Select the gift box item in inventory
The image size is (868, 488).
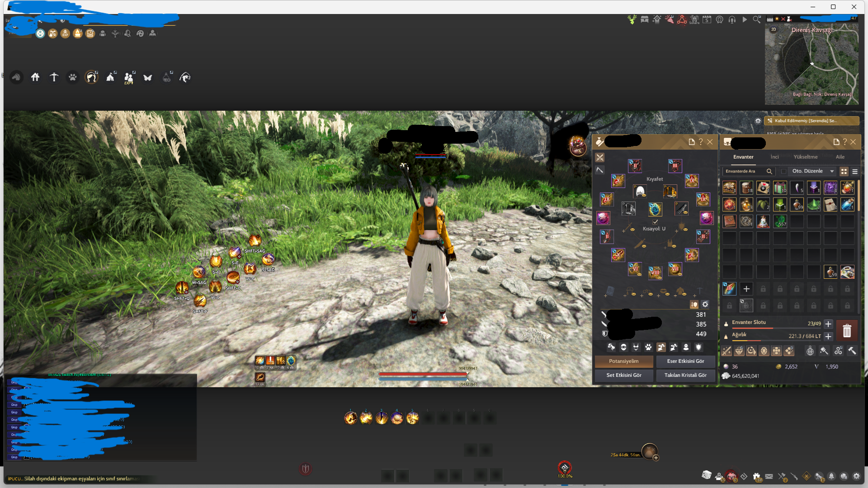780,188
